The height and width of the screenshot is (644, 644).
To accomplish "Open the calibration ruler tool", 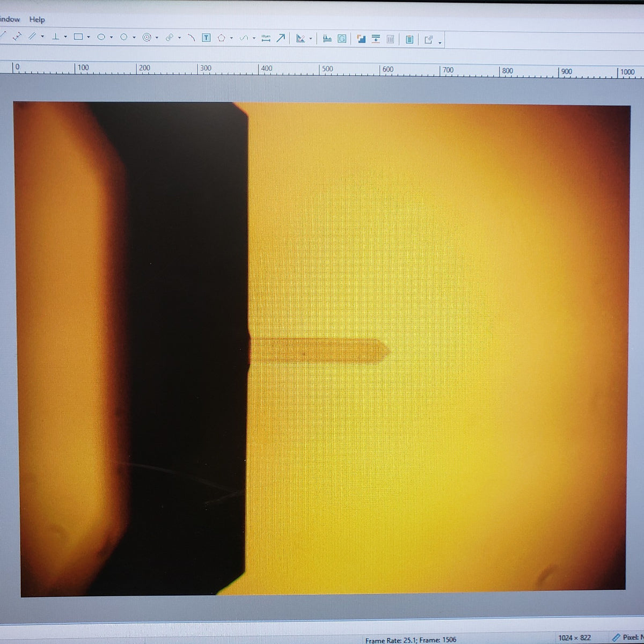I will tap(301, 39).
